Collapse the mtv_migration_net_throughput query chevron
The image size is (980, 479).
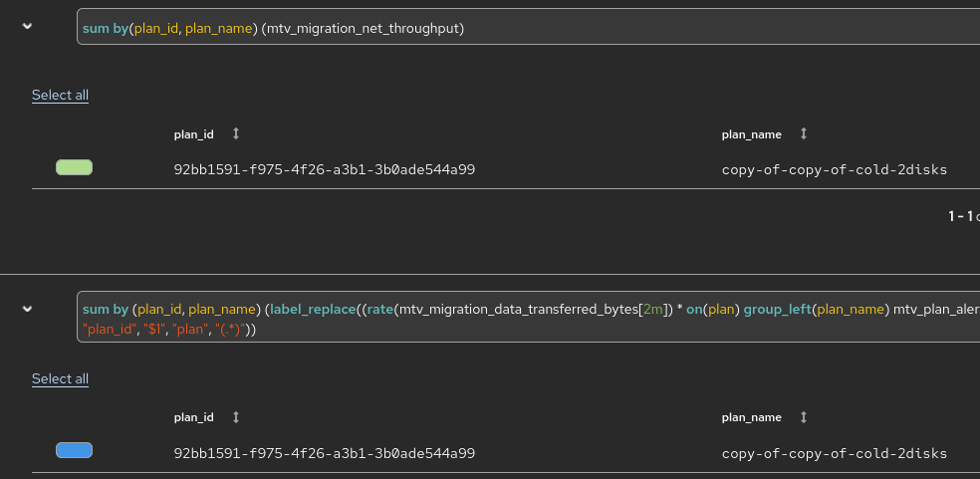tap(27, 26)
